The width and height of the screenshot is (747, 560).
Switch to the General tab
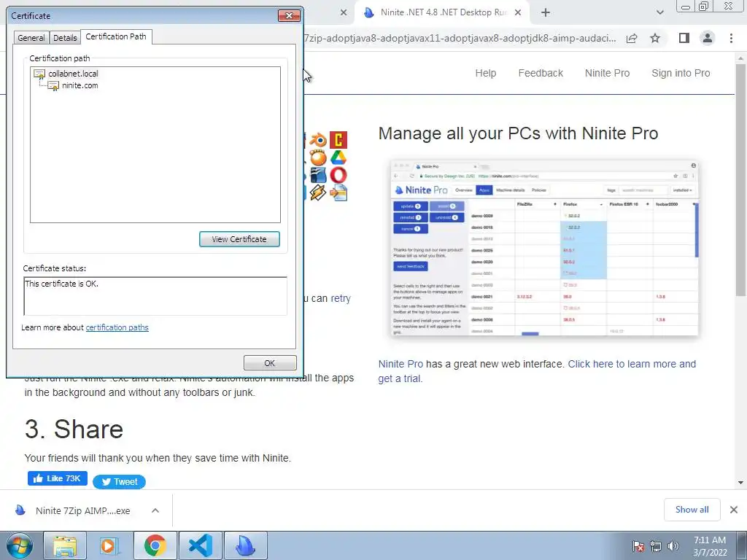click(x=31, y=38)
